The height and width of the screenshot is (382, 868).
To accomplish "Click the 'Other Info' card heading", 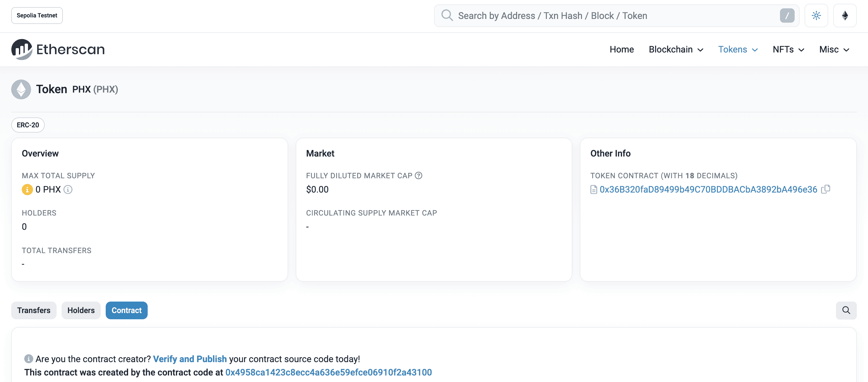I will pos(610,153).
